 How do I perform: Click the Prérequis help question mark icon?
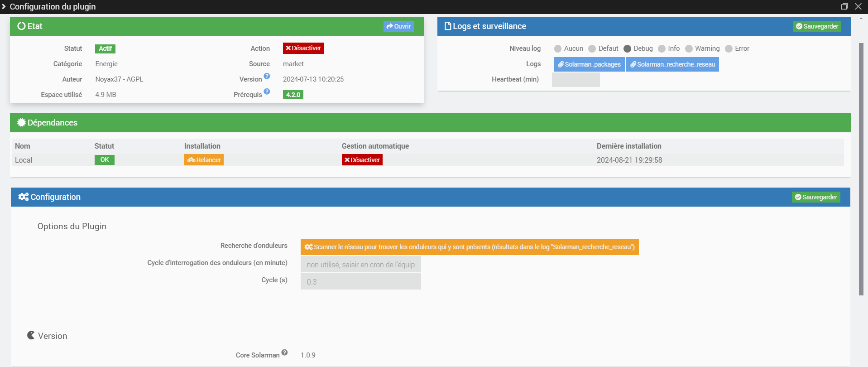[267, 92]
